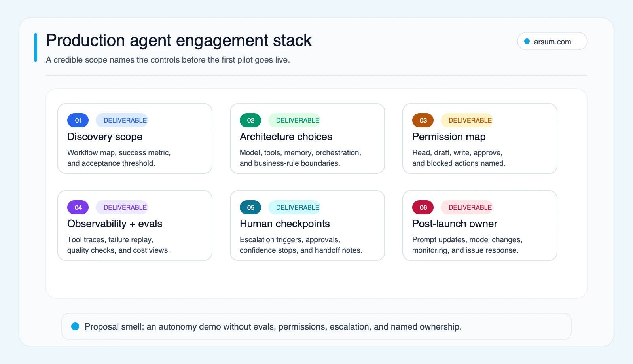Open the Post-launch owner card title
The width and height of the screenshot is (633, 364).
(x=455, y=224)
